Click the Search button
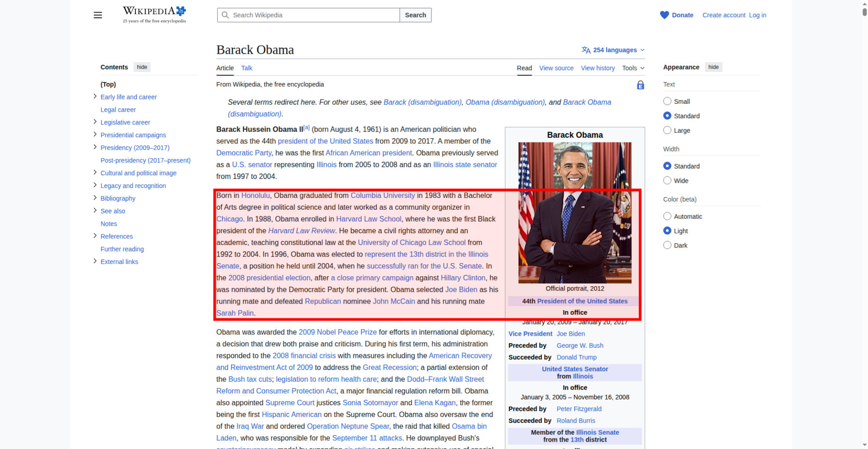 click(x=415, y=15)
